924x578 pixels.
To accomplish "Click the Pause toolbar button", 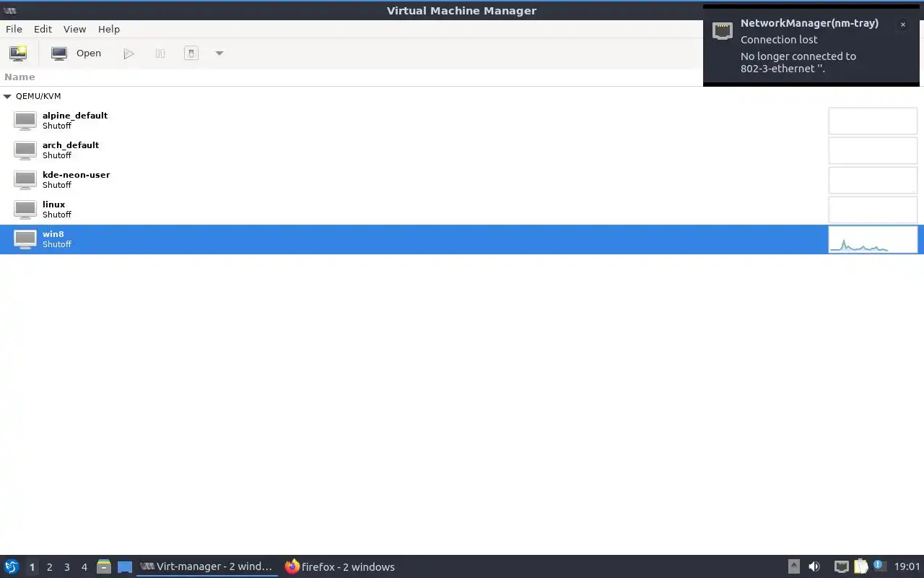I will click(160, 53).
